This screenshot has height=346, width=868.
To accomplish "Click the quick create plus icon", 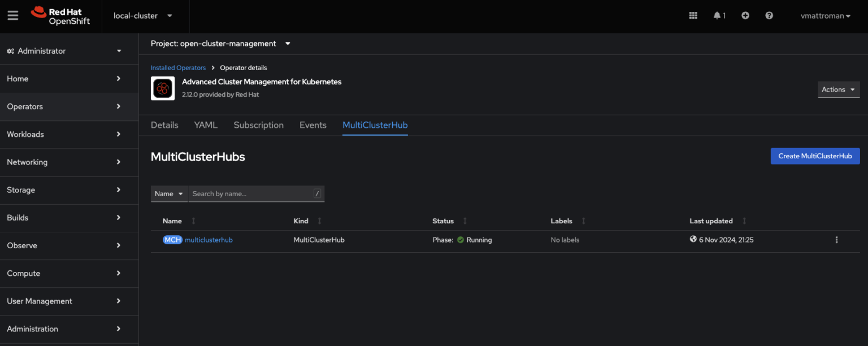I will pyautogui.click(x=745, y=15).
